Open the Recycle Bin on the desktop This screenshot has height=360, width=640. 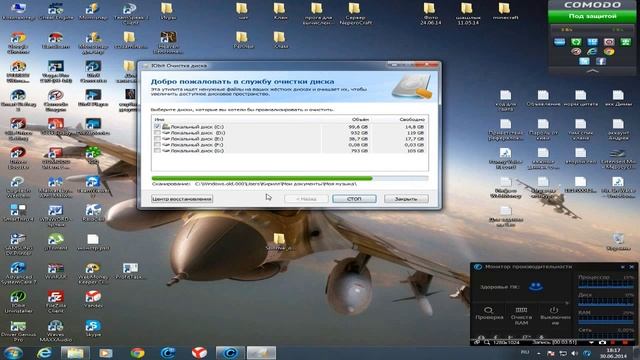click(x=618, y=242)
